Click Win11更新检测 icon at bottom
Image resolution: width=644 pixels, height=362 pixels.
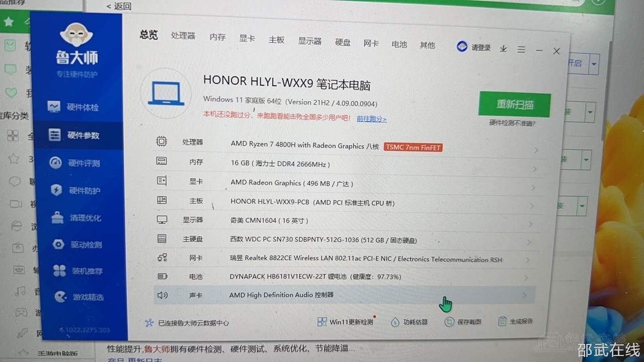coord(322,322)
